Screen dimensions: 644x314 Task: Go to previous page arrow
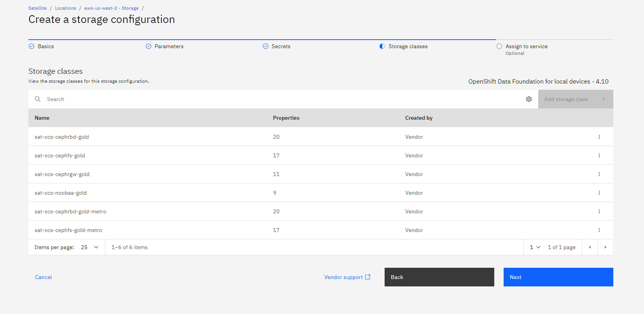pos(590,247)
